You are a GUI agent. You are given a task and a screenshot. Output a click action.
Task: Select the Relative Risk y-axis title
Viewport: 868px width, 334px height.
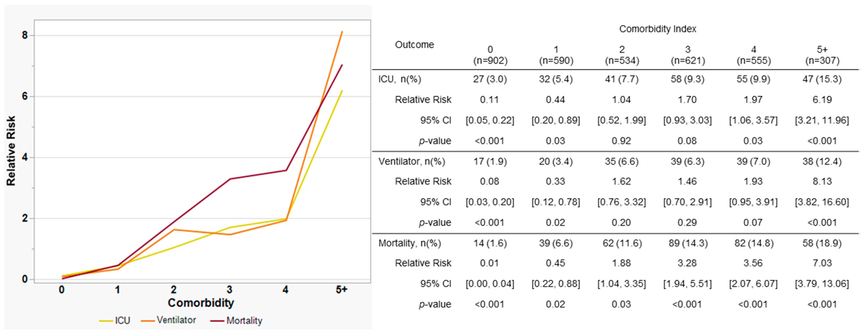11,151
